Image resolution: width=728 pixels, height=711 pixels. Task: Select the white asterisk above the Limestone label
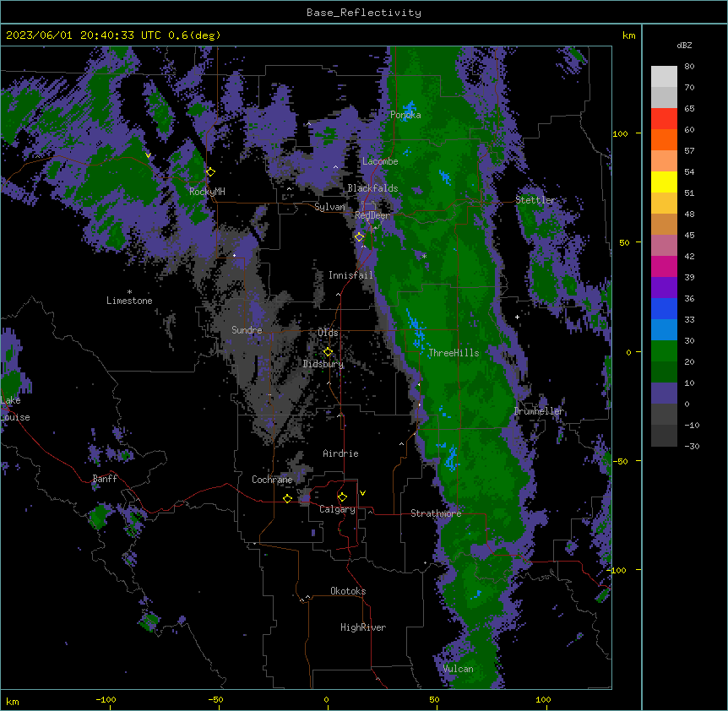(129, 292)
